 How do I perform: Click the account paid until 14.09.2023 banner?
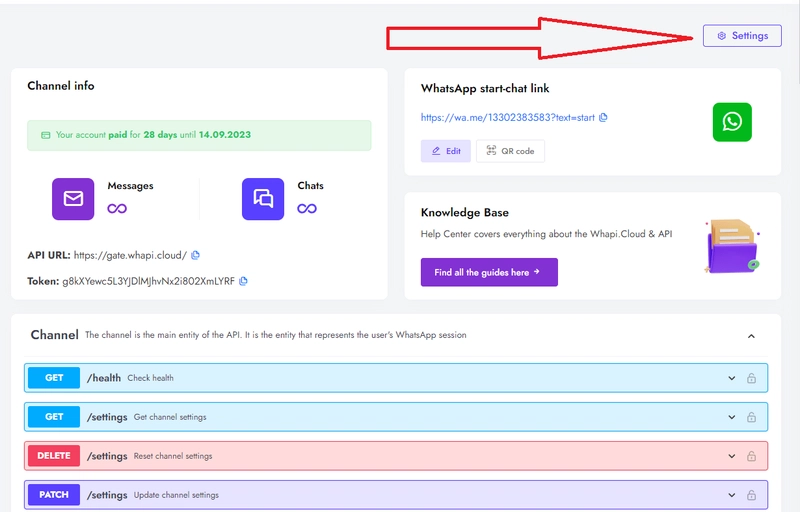[199, 135]
